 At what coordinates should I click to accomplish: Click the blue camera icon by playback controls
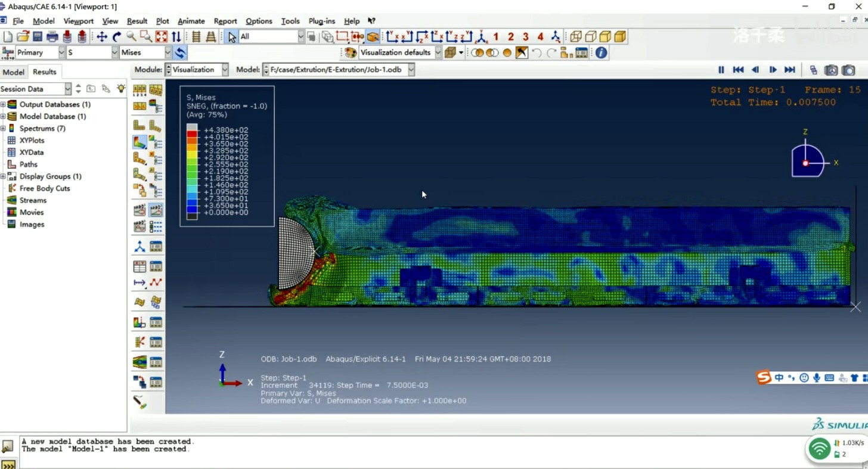click(x=848, y=70)
